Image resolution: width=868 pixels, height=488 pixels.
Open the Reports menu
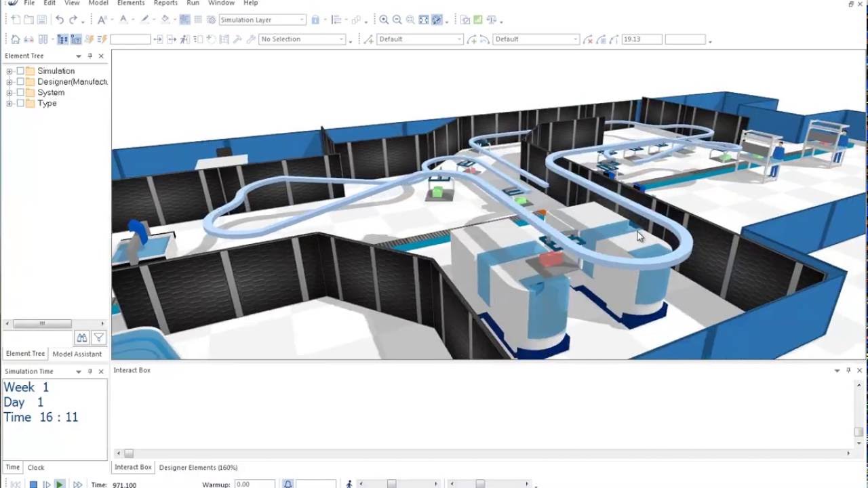[x=165, y=3]
